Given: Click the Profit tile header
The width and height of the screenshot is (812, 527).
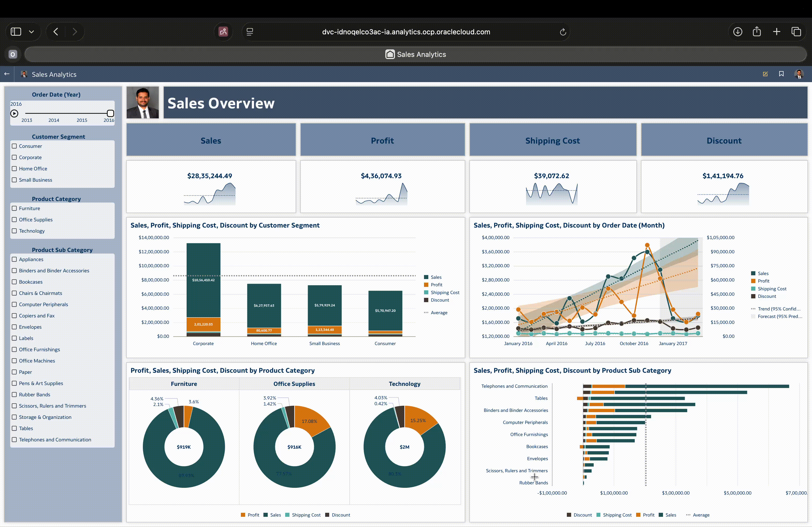Looking at the screenshot, I should point(382,140).
